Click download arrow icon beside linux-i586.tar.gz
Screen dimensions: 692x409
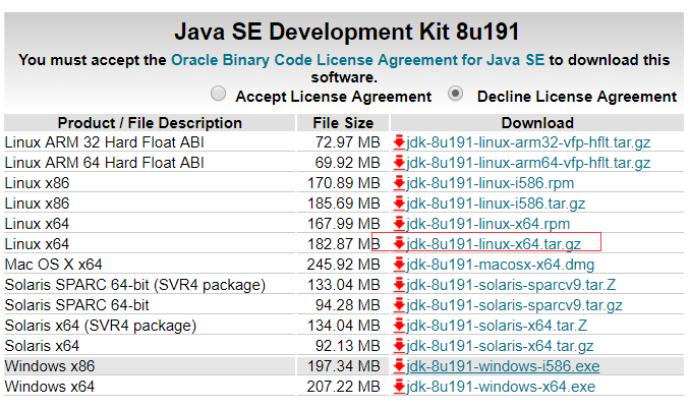click(x=399, y=203)
